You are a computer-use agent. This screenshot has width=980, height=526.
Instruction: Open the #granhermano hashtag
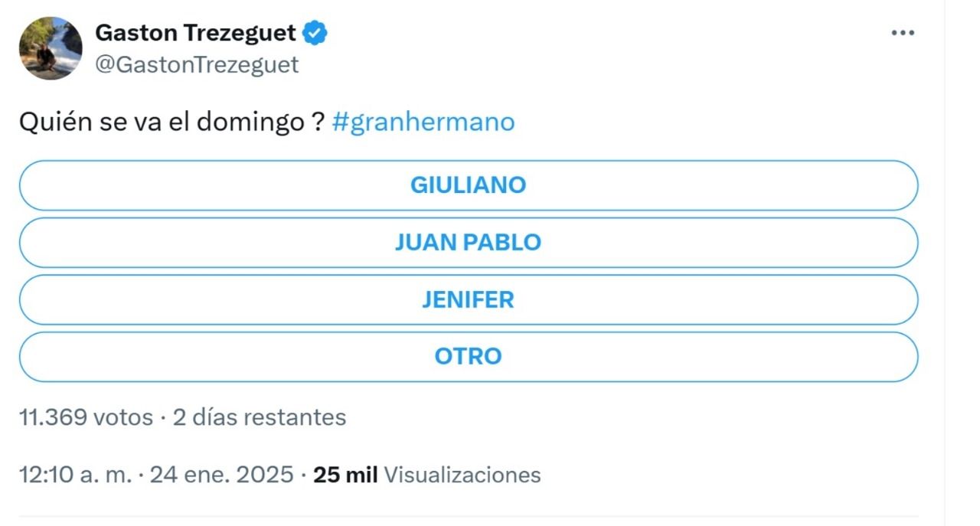click(x=423, y=123)
